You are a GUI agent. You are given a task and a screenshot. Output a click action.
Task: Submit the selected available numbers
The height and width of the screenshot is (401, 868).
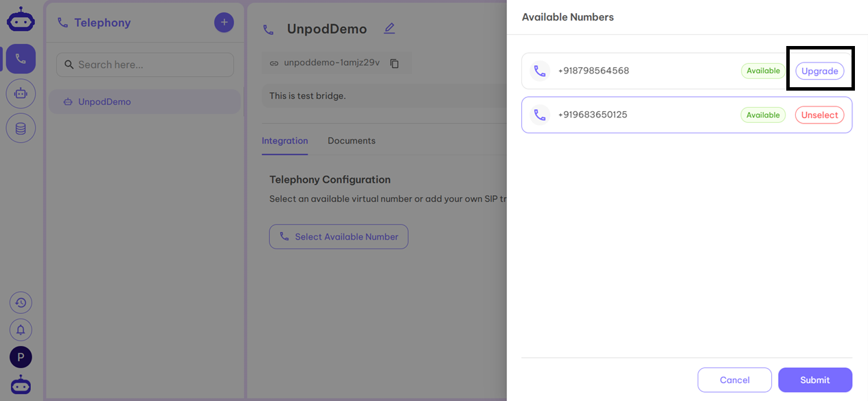click(x=815, y=380)
